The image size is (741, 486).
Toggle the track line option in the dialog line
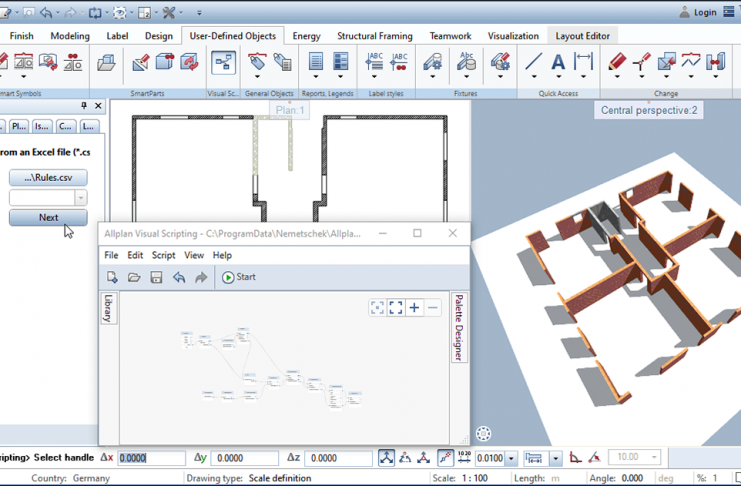446,458
